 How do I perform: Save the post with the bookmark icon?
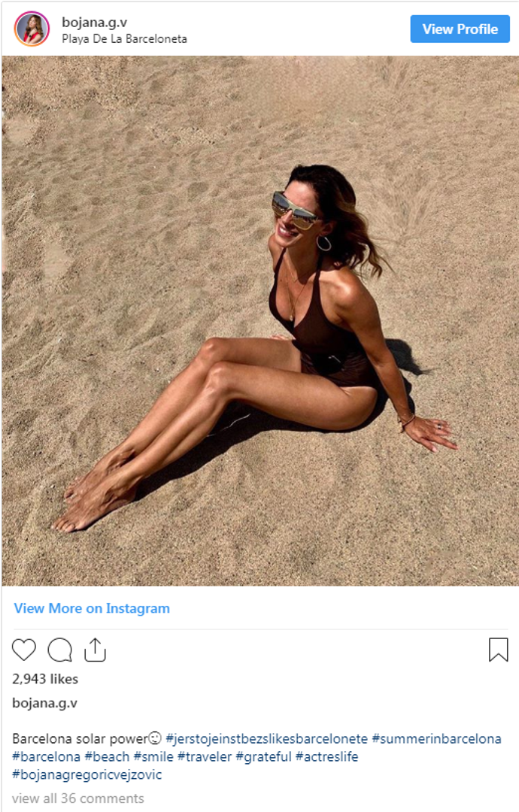498,650
